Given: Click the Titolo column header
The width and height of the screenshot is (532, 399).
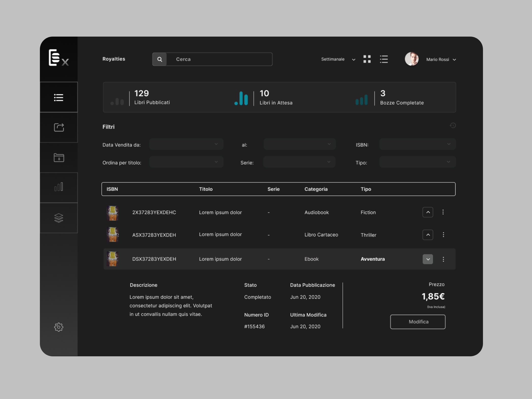Looking at the screenshot, I should [x=206, y=189].
